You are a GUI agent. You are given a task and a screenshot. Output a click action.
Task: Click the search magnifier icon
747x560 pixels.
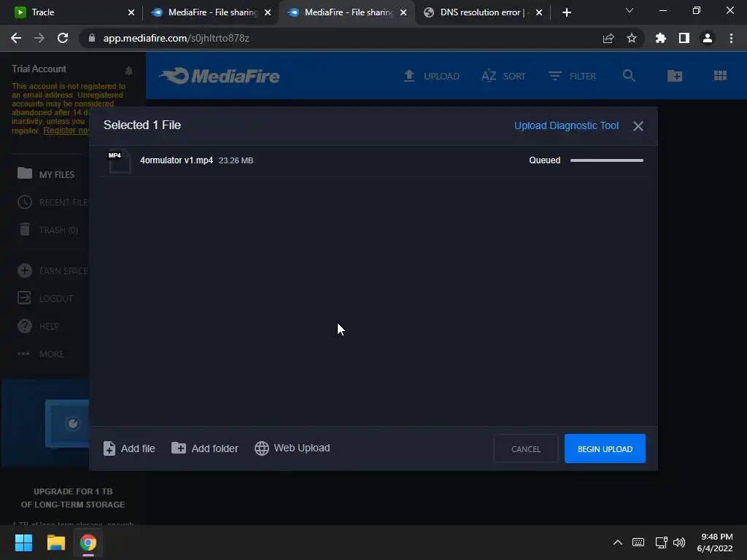coord(629,76)
